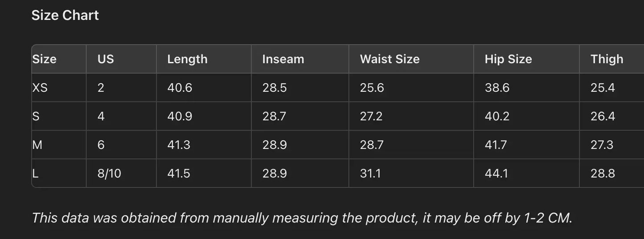Select the 28.5 inseam cell

click(275, 88)
